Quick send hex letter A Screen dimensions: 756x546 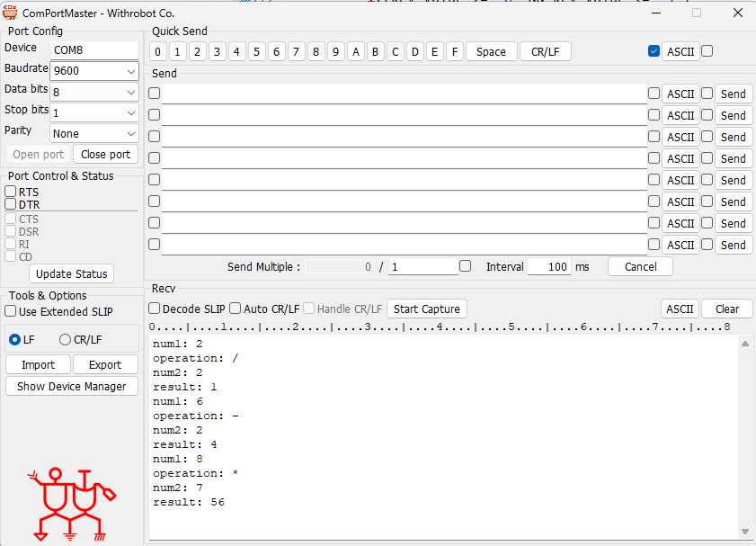click(x=356, y=51)
